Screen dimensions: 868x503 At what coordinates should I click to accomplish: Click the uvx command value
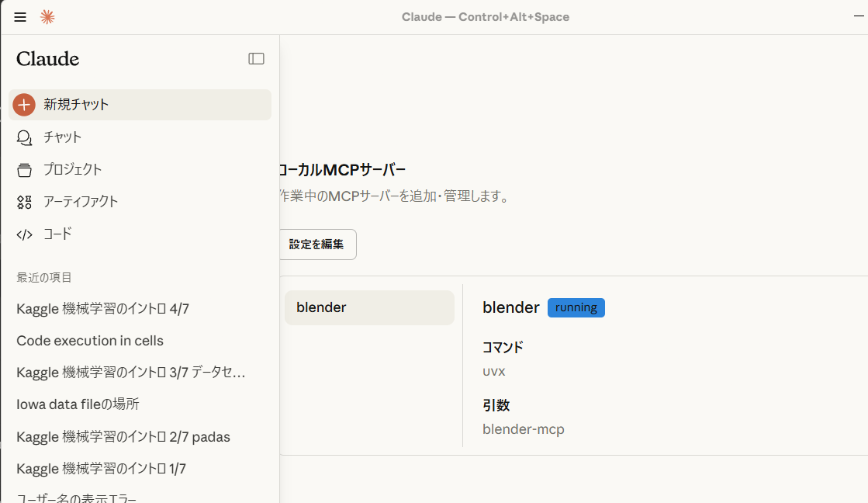[494, 372]
